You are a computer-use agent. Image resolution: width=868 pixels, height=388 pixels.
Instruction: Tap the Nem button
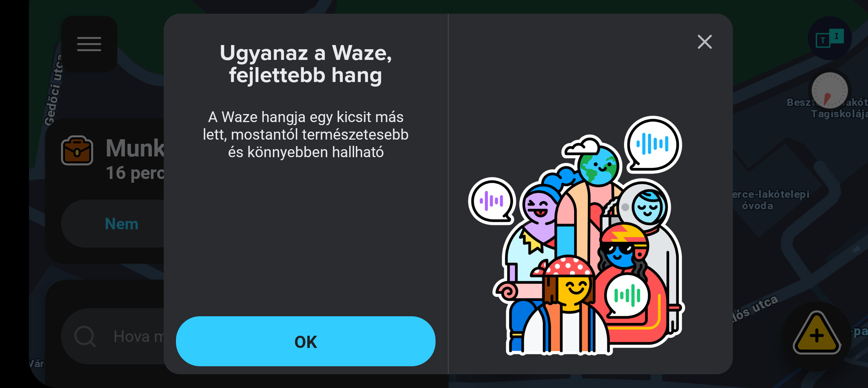tap(121, 224)
